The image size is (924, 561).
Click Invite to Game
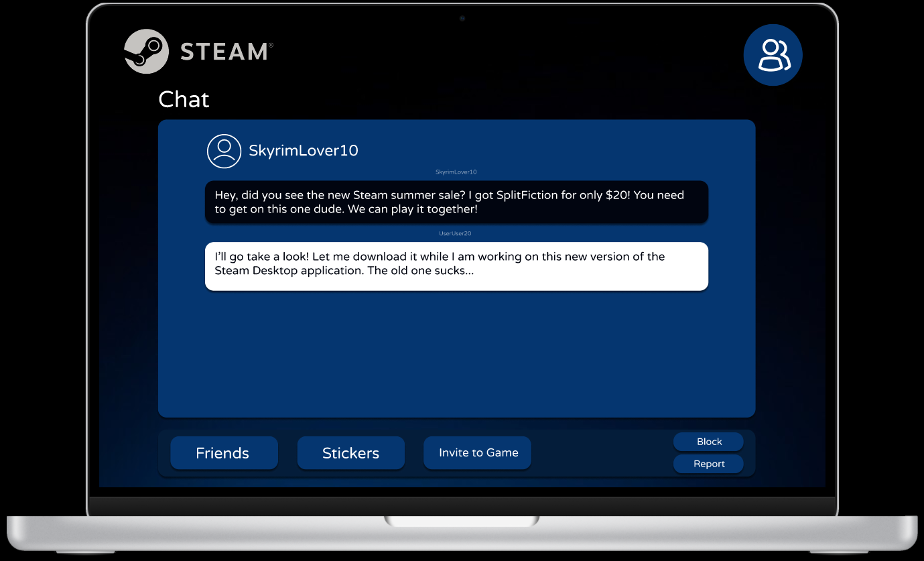478,453
